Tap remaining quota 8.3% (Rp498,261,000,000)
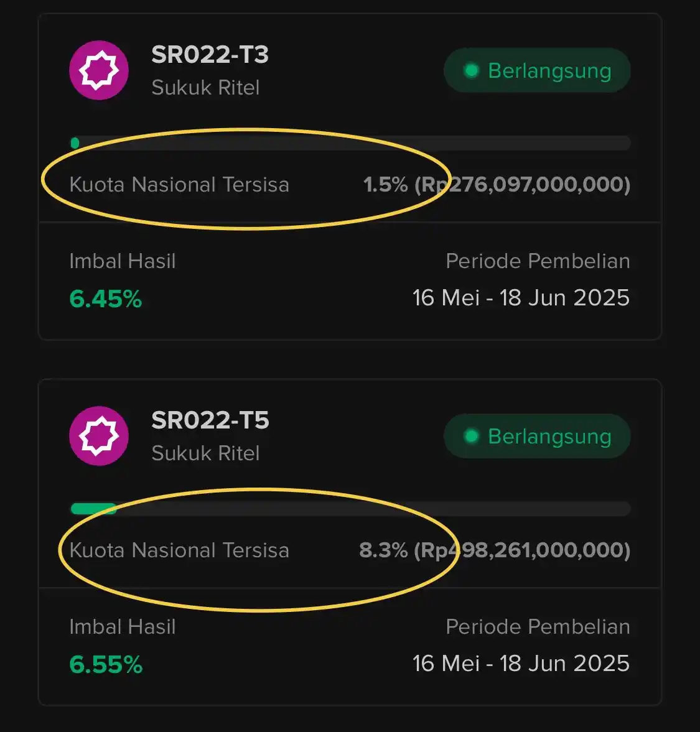700x732 pixels. (495, 550)
